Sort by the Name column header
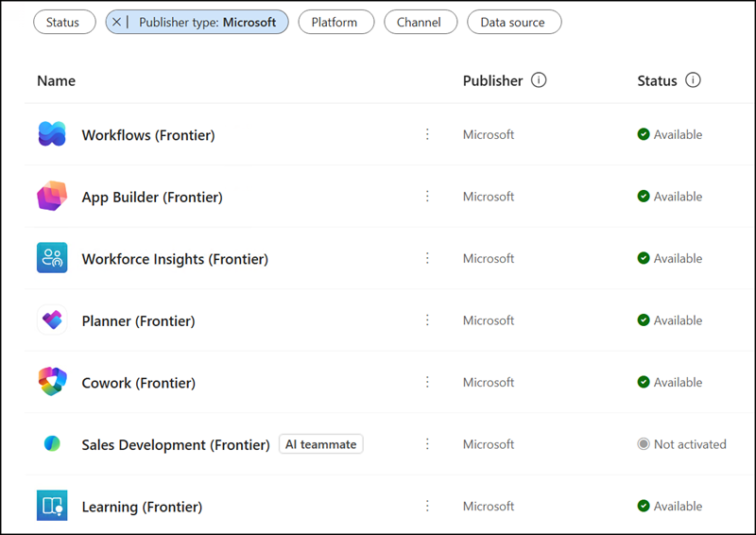 point(56,81)
